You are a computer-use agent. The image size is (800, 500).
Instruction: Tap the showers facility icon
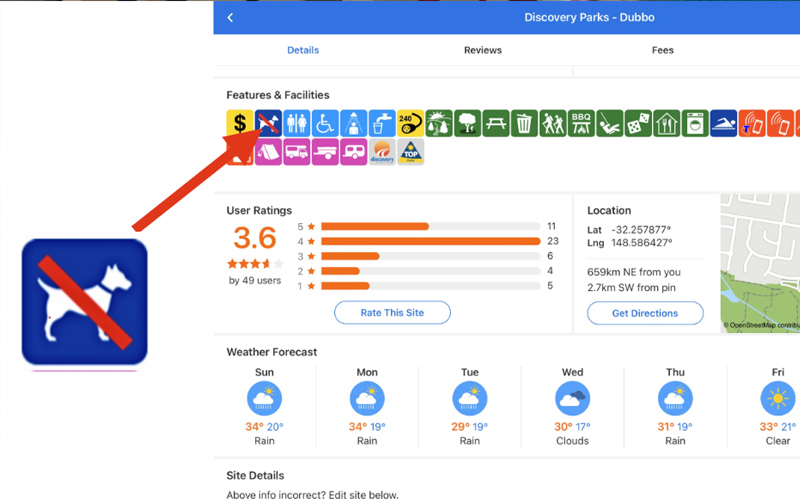[354, 123]
